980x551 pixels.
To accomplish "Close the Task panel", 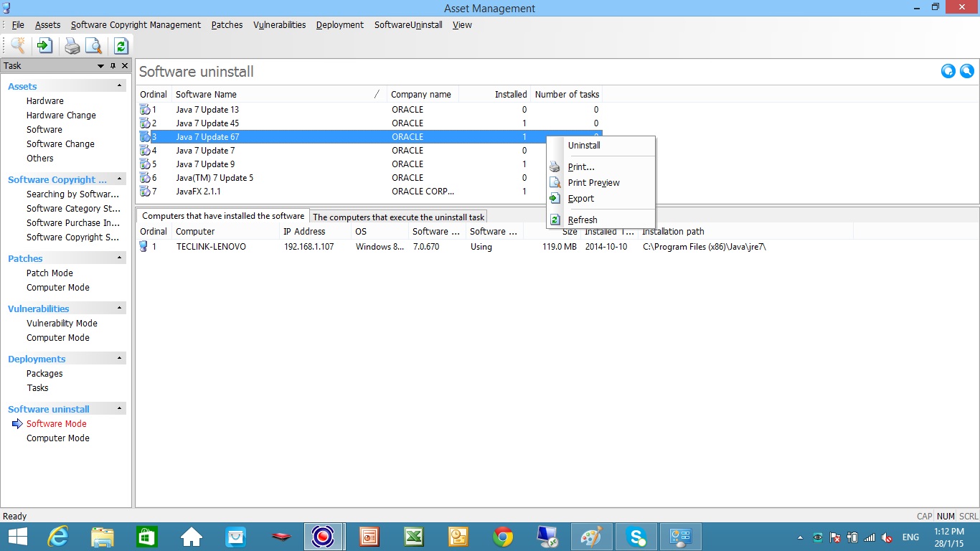I will pos(125,65).
